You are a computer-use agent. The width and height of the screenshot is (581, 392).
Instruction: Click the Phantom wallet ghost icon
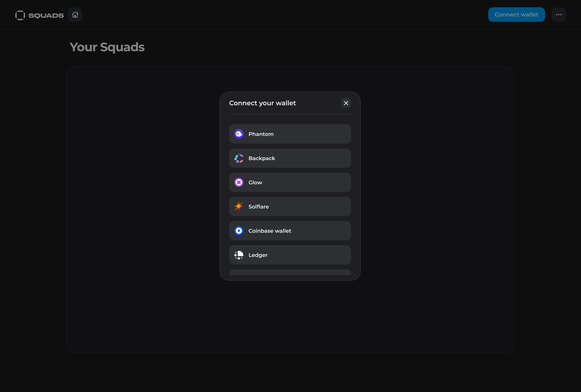tap(239, 134)
